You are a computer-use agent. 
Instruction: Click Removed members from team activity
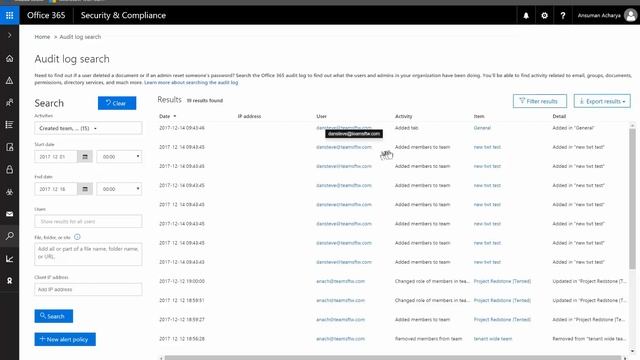pyautogui.click(x=428, y=339)
